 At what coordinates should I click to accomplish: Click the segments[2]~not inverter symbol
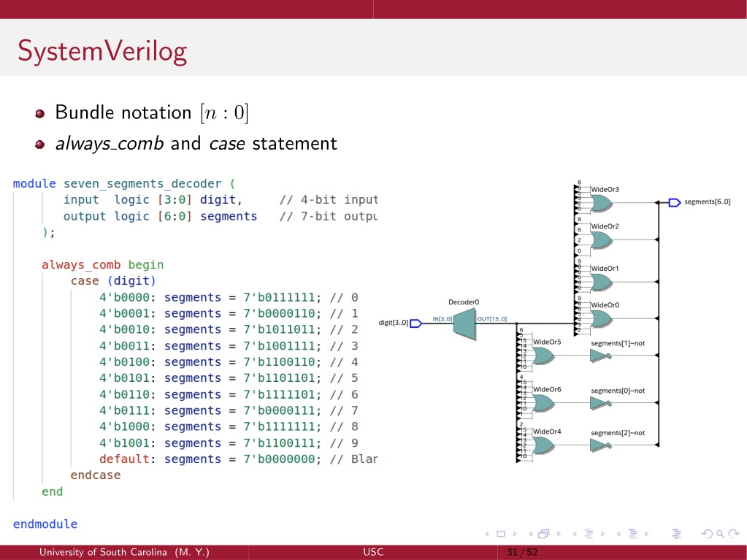click(600, 445)
